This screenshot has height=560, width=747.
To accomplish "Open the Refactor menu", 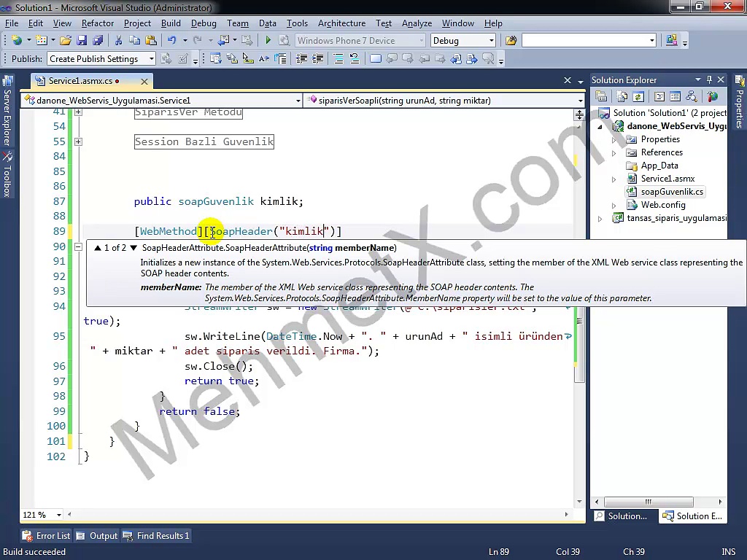I will click(x=98, y=23).
